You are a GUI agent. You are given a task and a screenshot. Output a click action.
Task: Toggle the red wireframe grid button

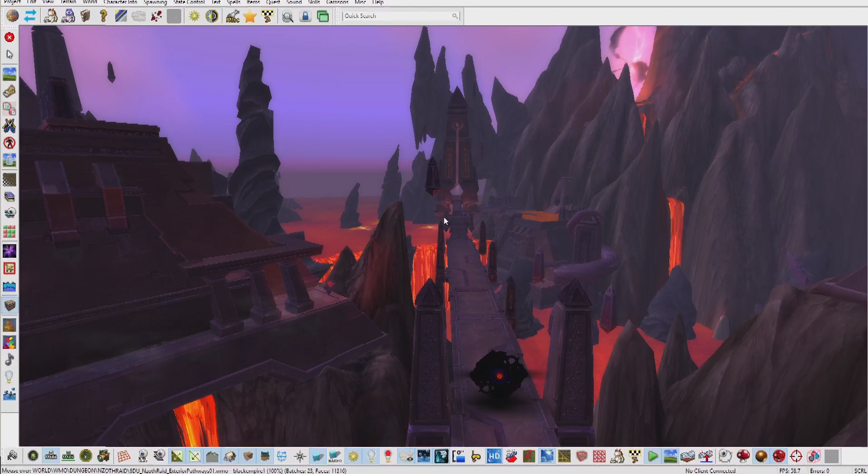(124, 456)
